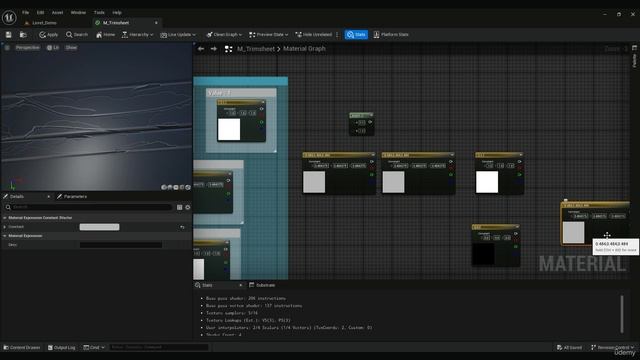Viewport: 640px width, 360px height.
Task: Select plane preview mesh icon
Action: (x=176, y=187)
